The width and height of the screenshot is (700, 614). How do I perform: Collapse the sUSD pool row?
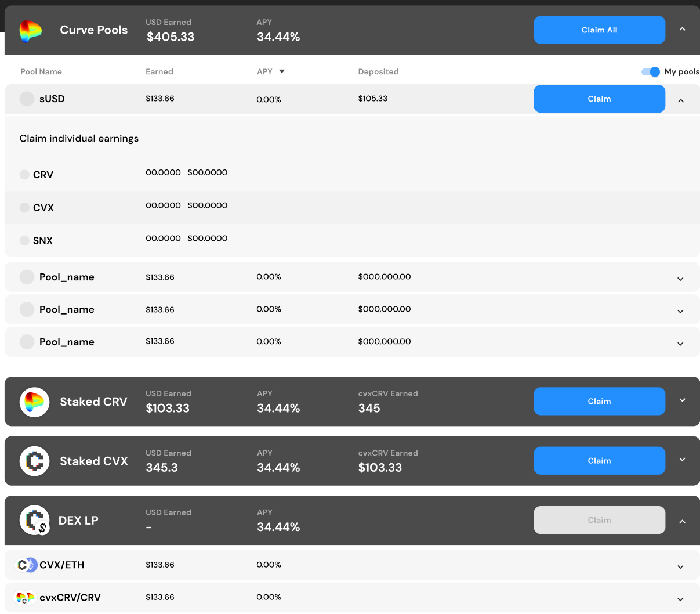pyautogui.click(x=681, y=100)
